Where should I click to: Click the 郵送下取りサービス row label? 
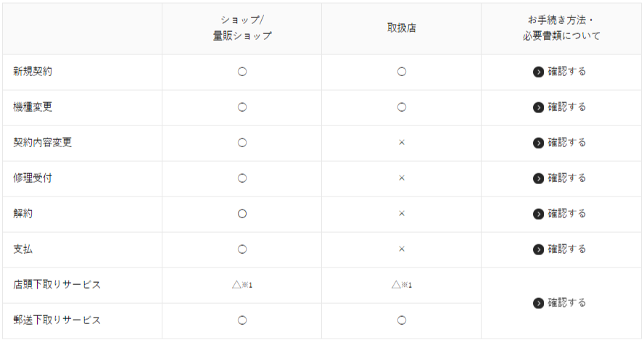click(x=57, y=320)
